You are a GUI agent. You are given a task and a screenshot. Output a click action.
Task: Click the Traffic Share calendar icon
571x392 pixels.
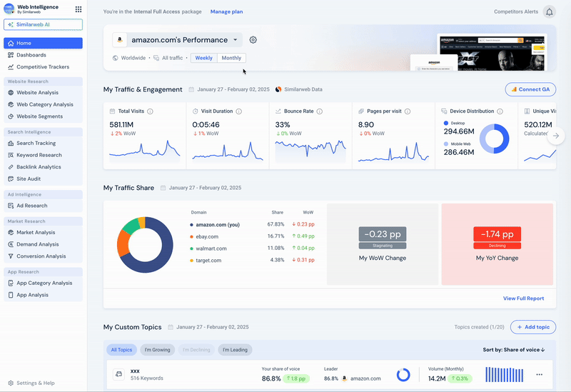tap(163, 188)
